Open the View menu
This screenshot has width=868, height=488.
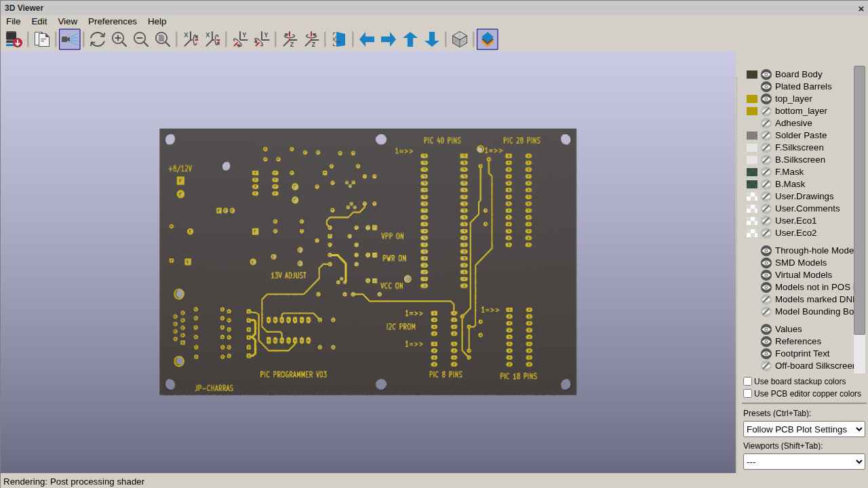[x=68, y=22]
